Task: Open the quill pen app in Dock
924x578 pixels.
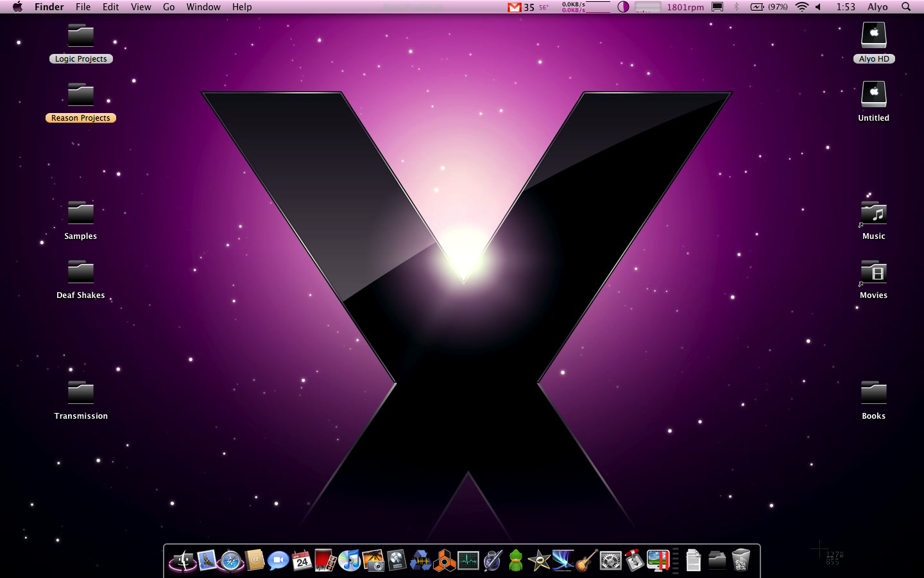Action: point(492,561)
